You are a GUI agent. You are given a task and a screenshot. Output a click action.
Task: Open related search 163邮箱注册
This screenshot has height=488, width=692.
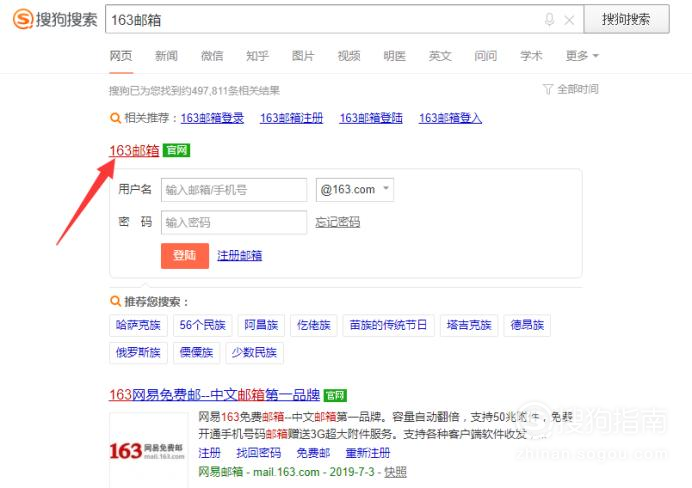pos(292,118)
